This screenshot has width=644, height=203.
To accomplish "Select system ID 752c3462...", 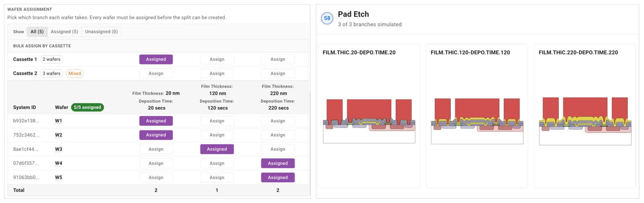I will (x=26, y=135).
